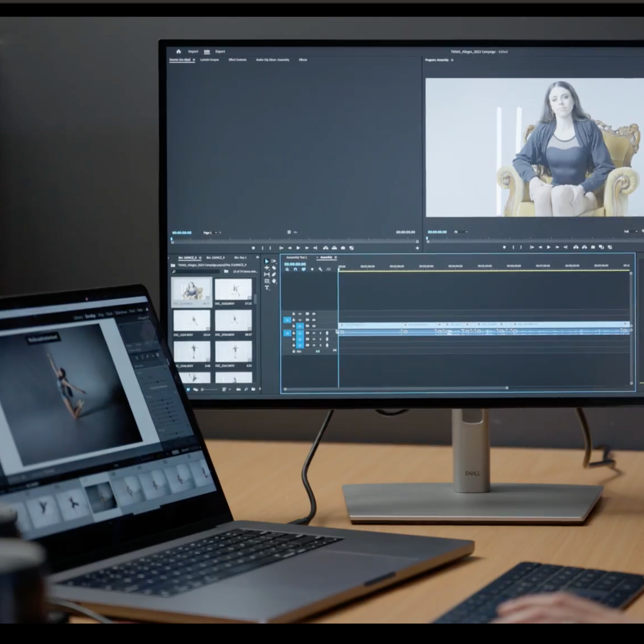The image size is (644, 644).
Task: Go to In point in Program monitor
Action: 532,247
